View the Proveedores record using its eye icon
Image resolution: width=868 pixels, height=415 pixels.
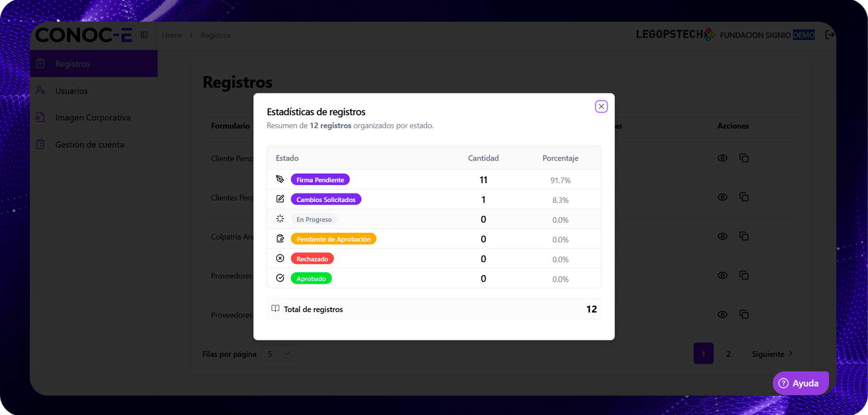[722, 275]
